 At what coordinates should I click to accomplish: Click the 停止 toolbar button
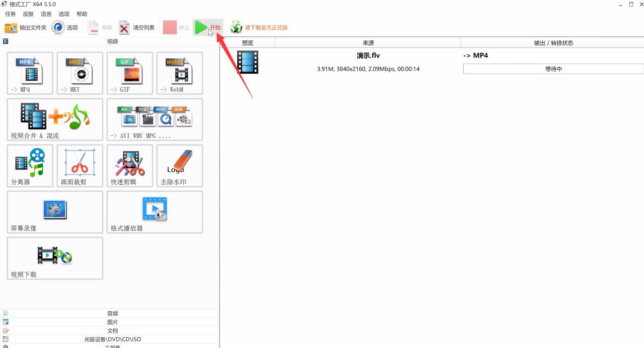click(x=176, y=28)
